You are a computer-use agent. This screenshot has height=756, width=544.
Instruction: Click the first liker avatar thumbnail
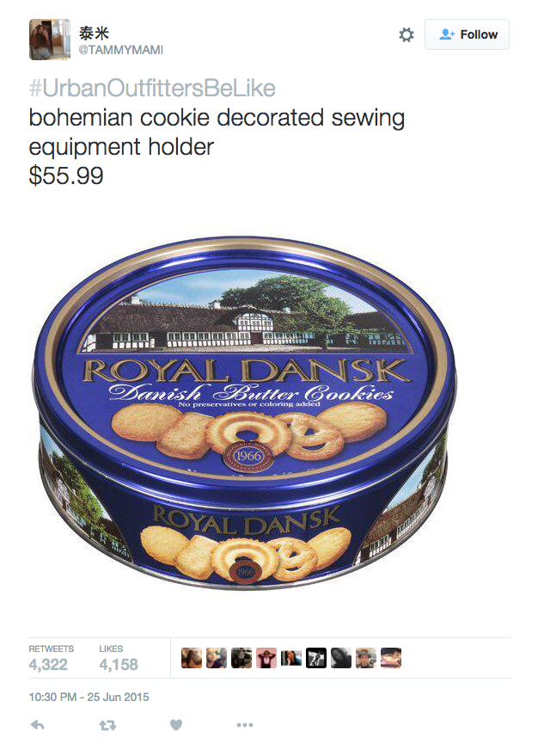192,658
